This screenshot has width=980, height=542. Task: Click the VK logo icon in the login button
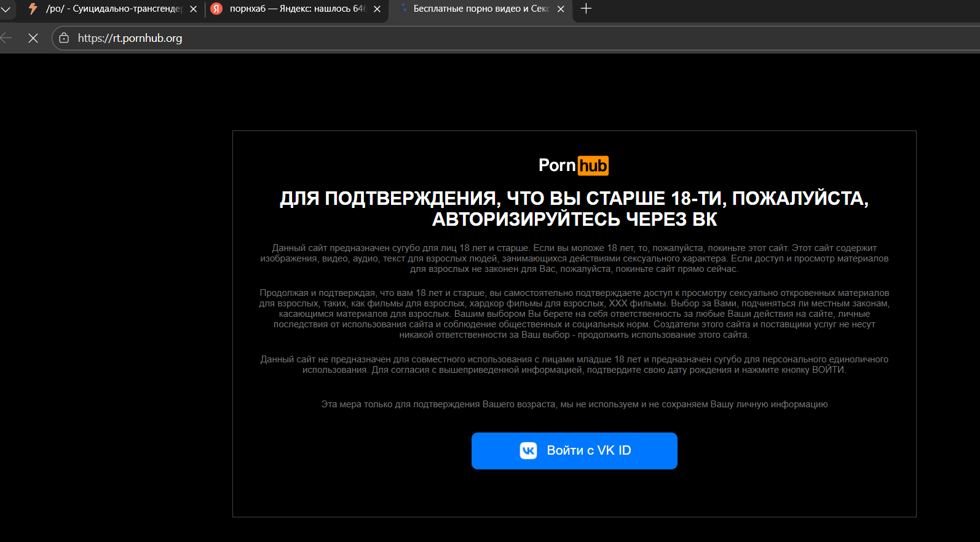pos(529,451)
